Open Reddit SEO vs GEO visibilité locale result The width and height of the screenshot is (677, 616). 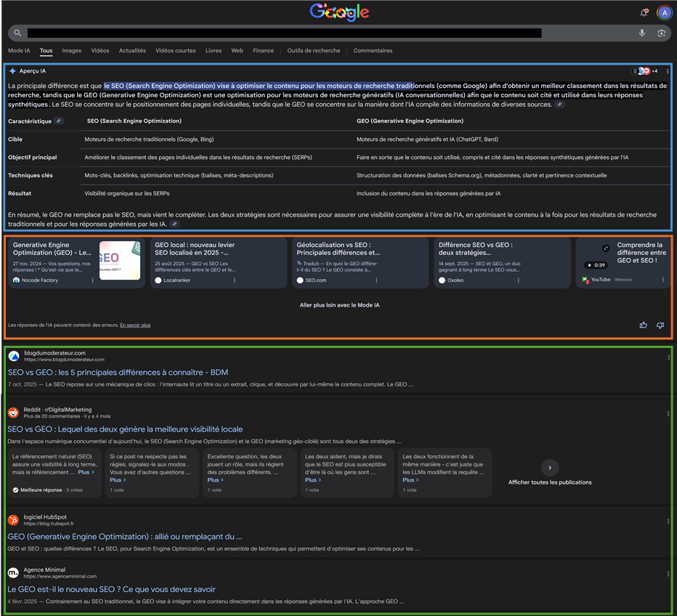point(125,429)
